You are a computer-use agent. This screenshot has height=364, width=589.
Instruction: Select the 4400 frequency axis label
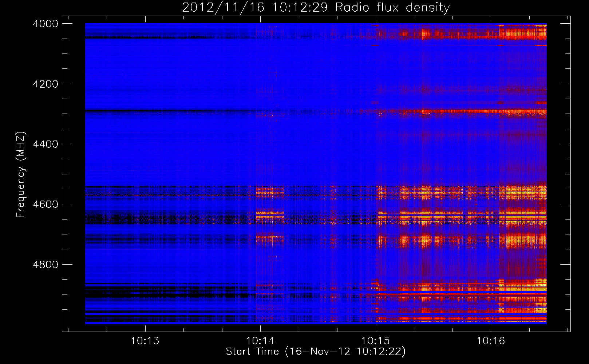click(46, 144)
